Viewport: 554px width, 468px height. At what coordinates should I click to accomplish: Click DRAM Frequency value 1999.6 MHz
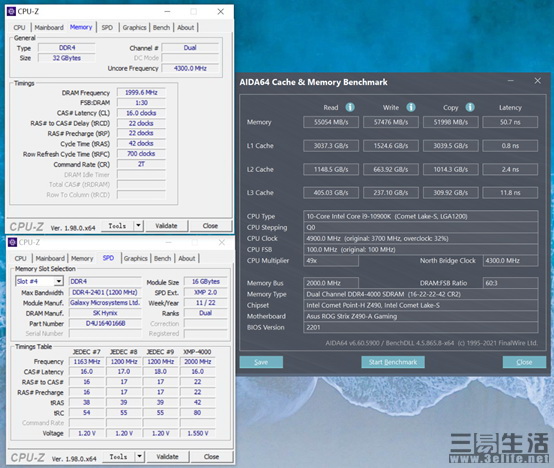click(141, 93)
